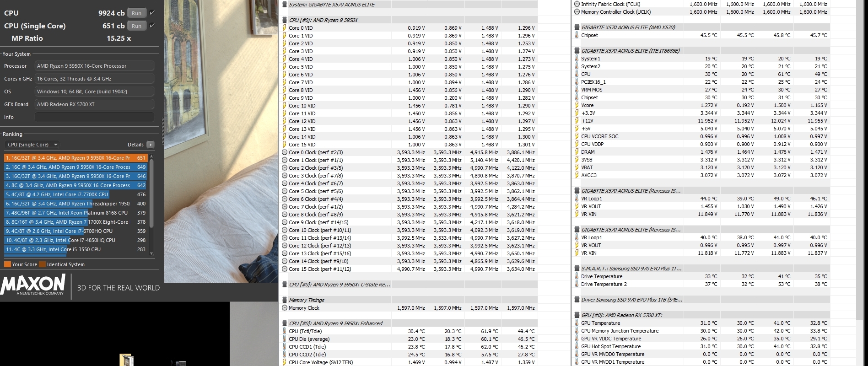
Task: Run the CPU multi-core benchmark
Action: [137, 13]
